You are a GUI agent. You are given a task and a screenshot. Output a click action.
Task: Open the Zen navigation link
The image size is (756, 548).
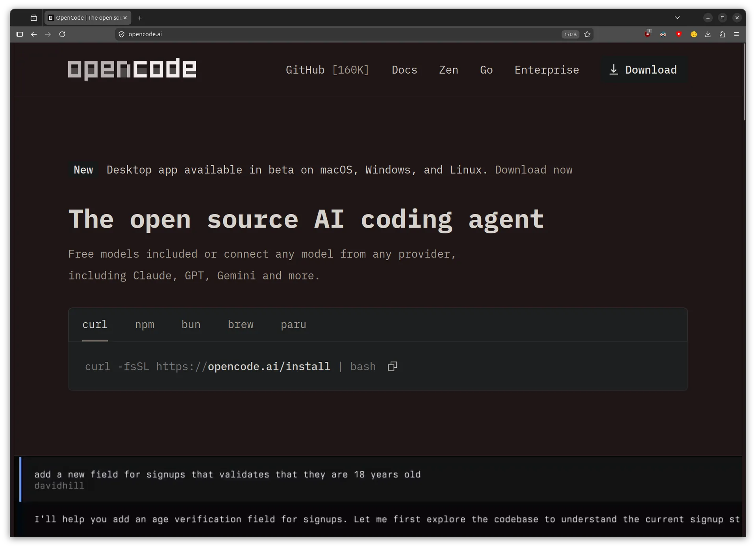coord(448,70)
